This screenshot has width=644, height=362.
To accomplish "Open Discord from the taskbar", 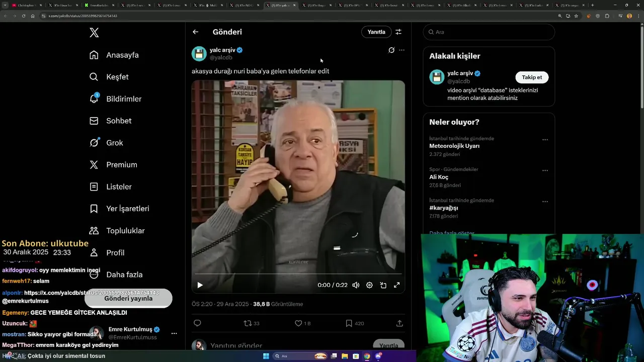I will (378, 356).
